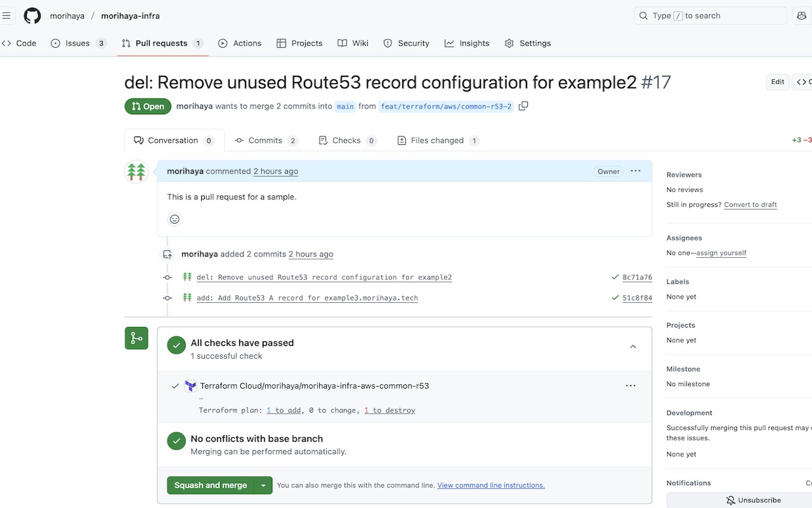Open the Terraform Cloud check options menu
The image size is (812, 508).
(x=631, y=385)
